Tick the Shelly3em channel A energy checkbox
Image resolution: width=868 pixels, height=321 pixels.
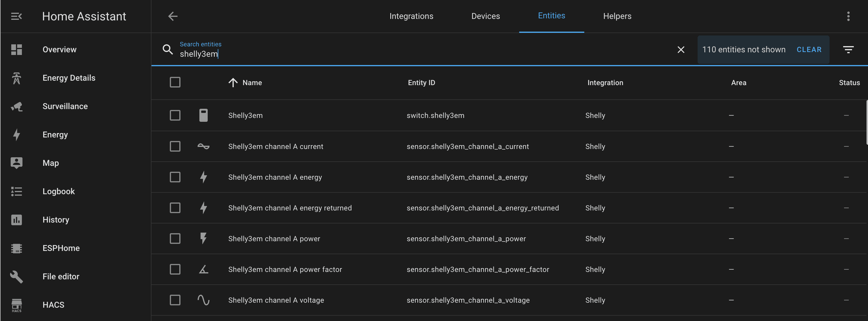pos(175,177)
